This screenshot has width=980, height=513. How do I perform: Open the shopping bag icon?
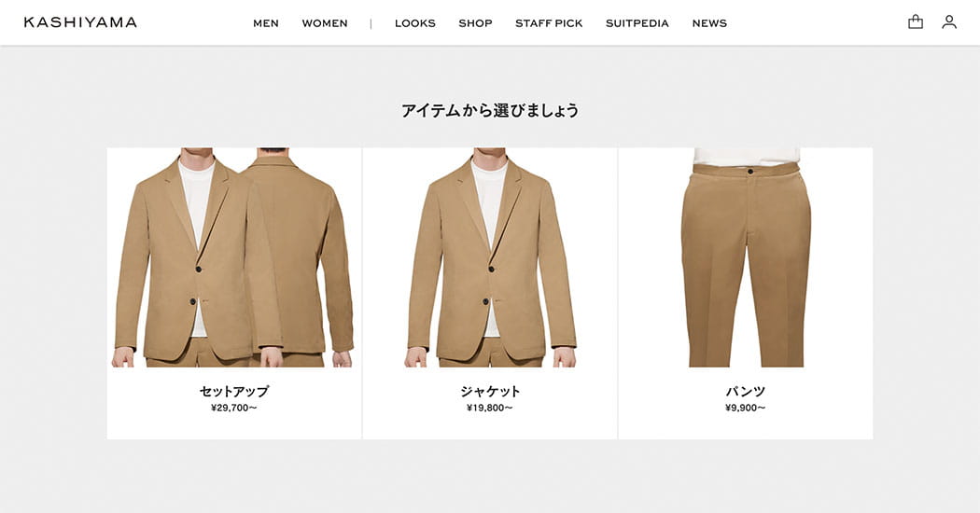(915, 21)
